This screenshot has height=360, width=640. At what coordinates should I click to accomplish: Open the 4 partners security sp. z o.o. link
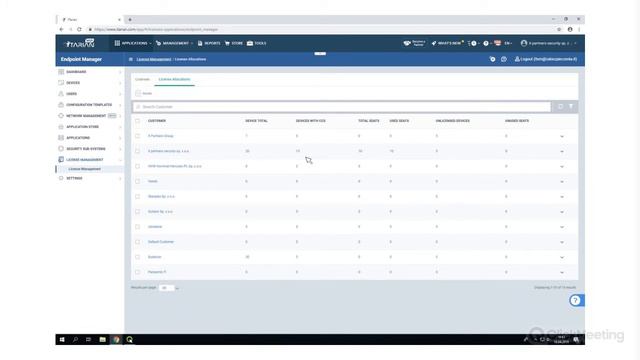point(168,151)
